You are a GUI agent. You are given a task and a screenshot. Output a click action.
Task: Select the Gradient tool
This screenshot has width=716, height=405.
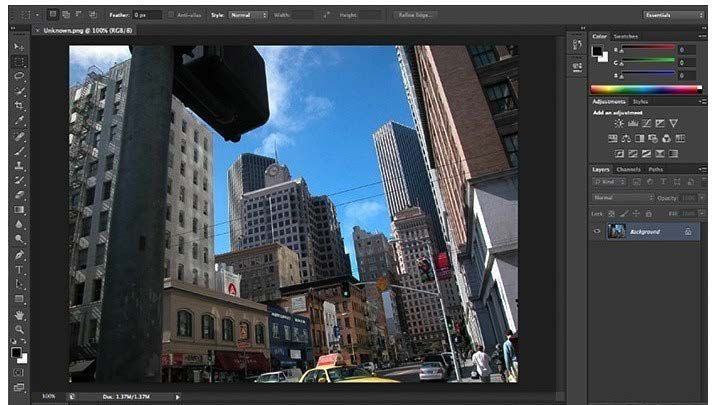19,210
